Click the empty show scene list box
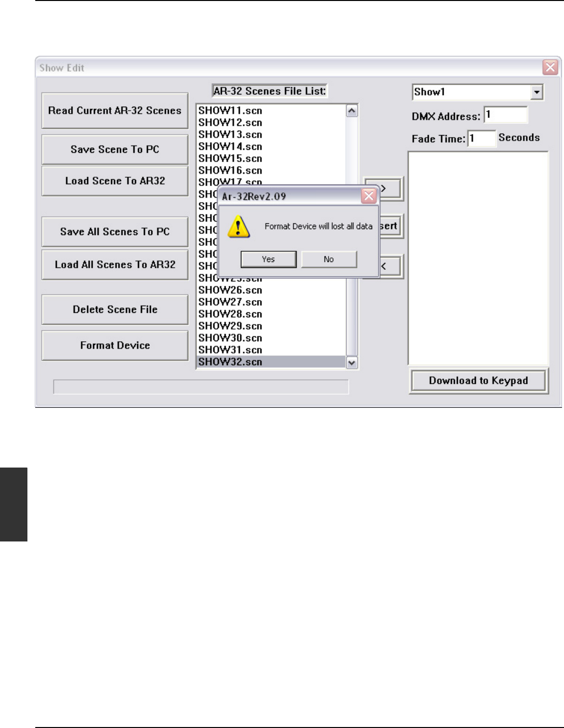 [478, 258]
